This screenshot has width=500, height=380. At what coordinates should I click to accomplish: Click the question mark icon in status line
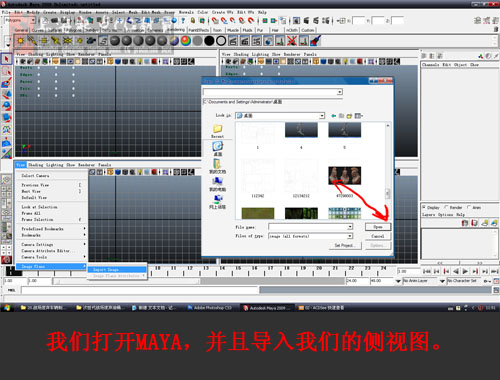tap(183, 21)
